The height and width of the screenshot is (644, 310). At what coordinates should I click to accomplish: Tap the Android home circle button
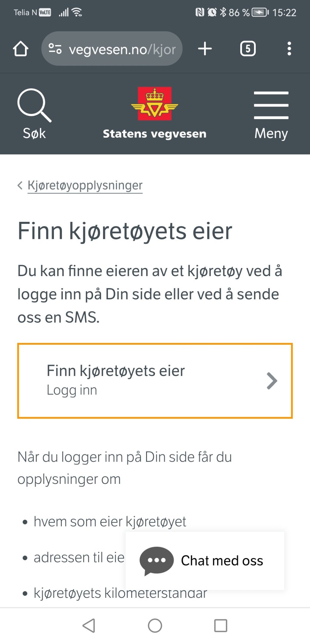155,626
